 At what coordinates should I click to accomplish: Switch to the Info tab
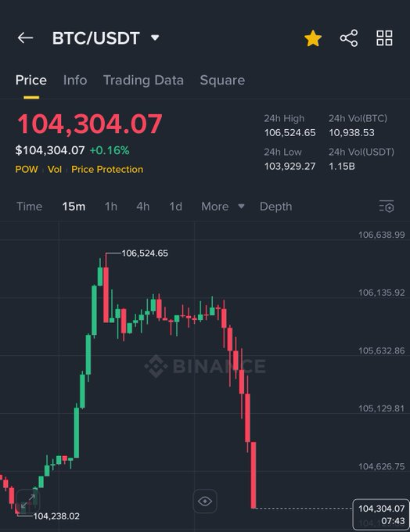click(x=75, y=81)
